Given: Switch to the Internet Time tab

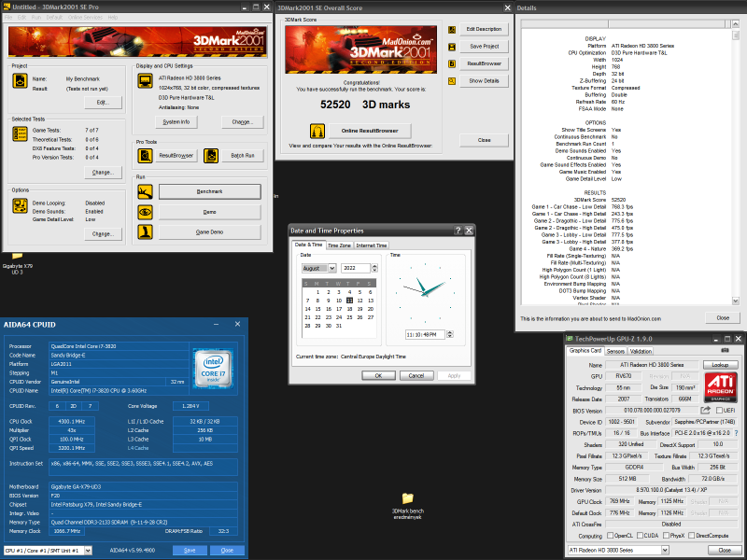Looking at the screenshot, I should click(x=371, y=245).
